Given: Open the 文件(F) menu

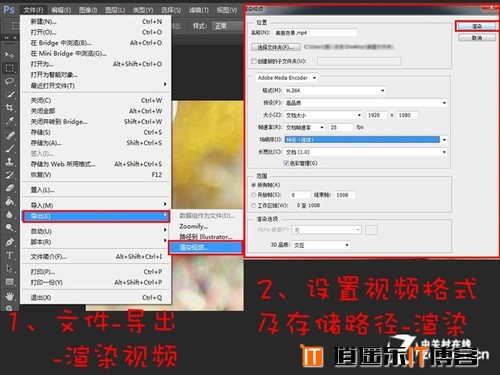Looking at the screenshot, I should (x=33, y=10).
